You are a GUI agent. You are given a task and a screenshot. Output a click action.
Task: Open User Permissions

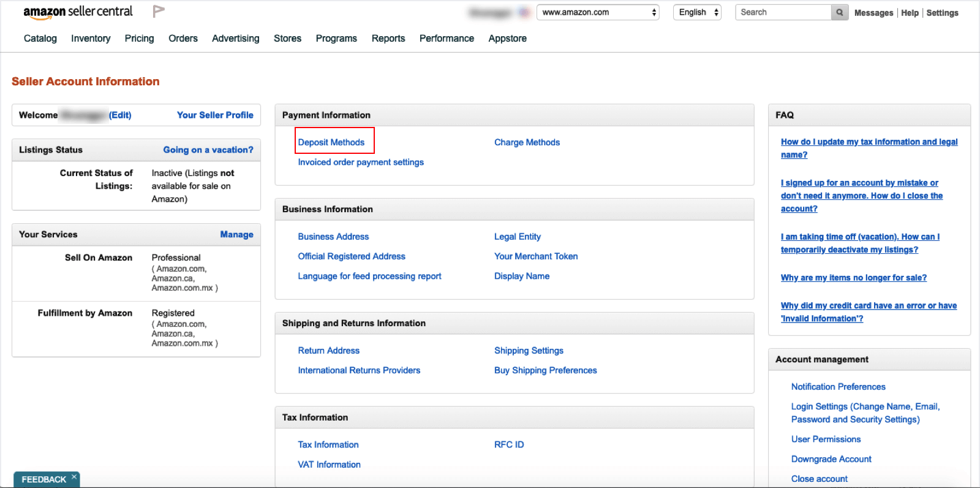[x=826, y=439]
